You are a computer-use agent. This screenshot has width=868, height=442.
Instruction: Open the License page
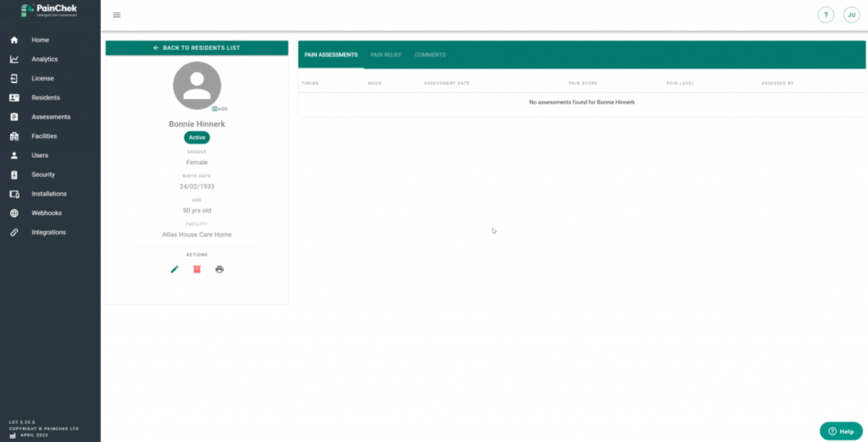(42, 78)
